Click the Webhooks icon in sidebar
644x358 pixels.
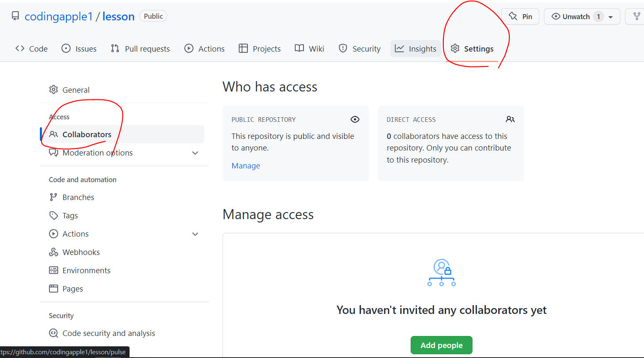[54, 252]
